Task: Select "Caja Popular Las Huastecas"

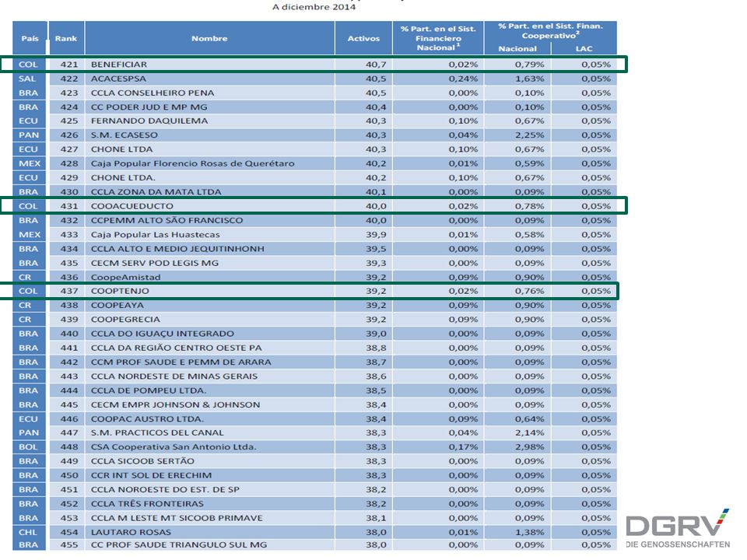Action: (x=156, y=235)
